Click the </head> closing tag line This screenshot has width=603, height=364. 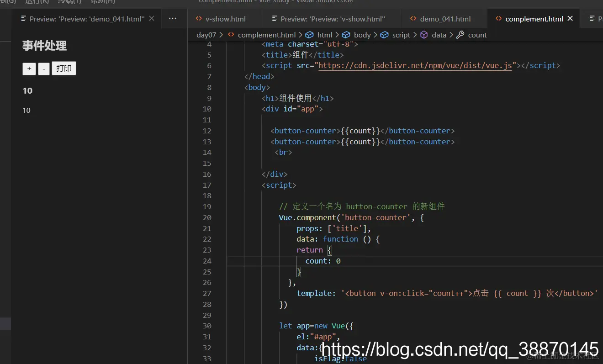coord(259,76)
